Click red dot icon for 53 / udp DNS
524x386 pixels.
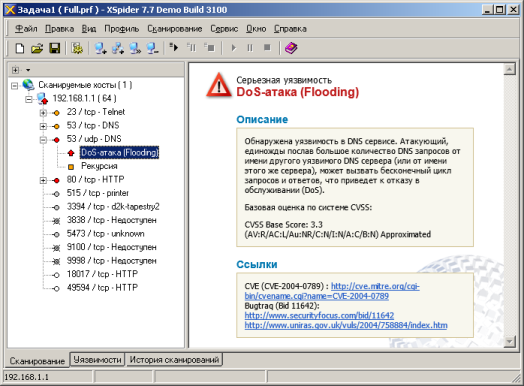pyautogui.click(x=56, y=140)
